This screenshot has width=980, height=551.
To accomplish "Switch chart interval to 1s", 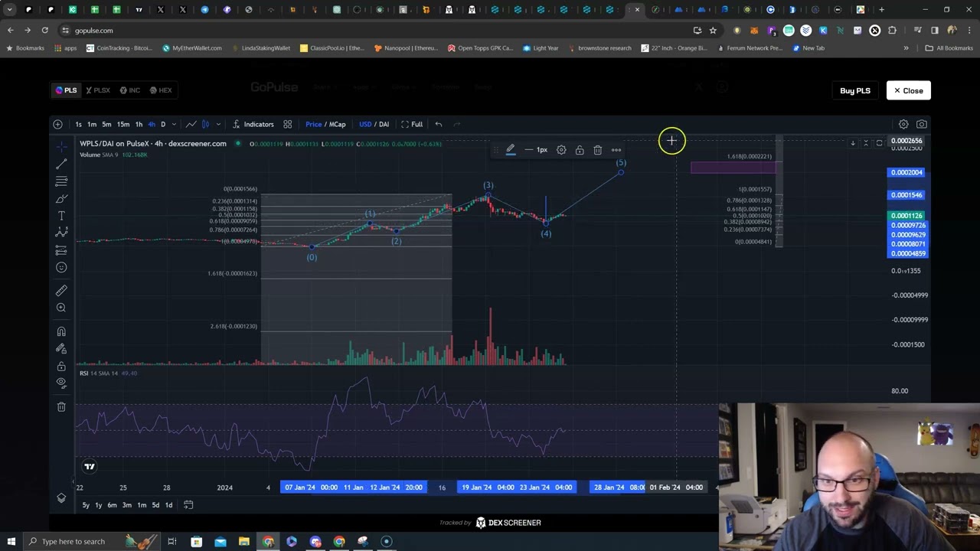I will 78,124.
